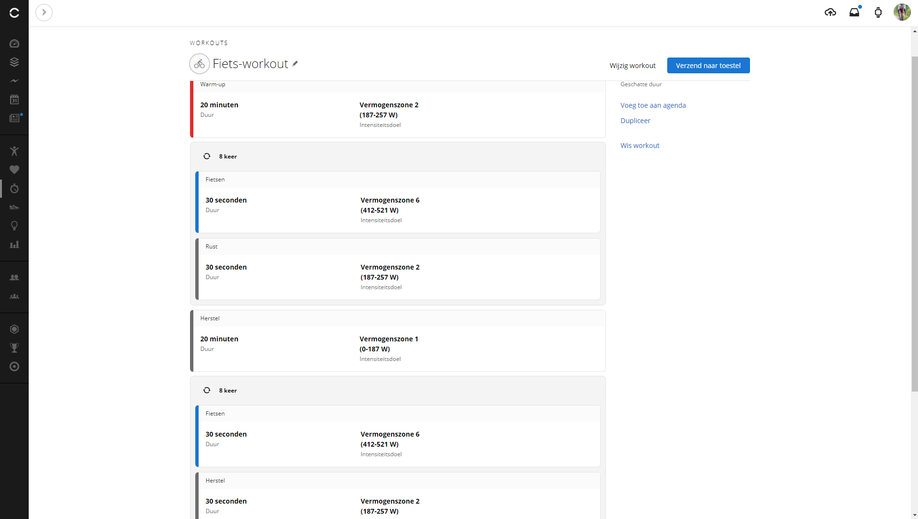Expand the sidebar with the arrow button
Image resolution: width=918 pixels, height=519 pixels.
44,12
